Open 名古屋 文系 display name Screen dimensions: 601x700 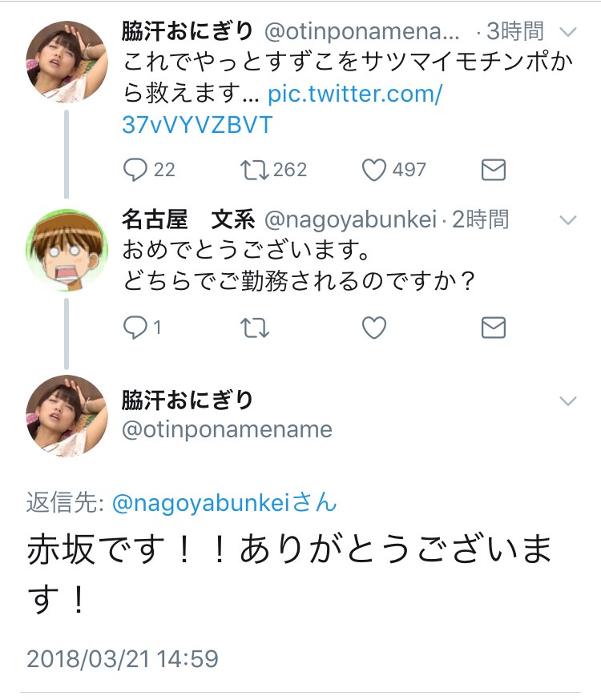pyautogui.click(x=189, y=219)
